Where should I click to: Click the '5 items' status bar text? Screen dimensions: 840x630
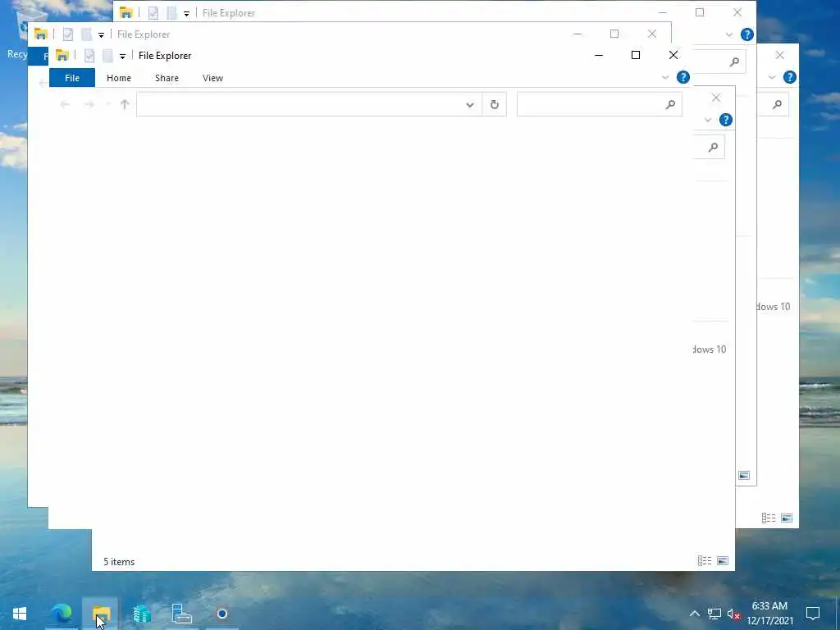[119, 561]
